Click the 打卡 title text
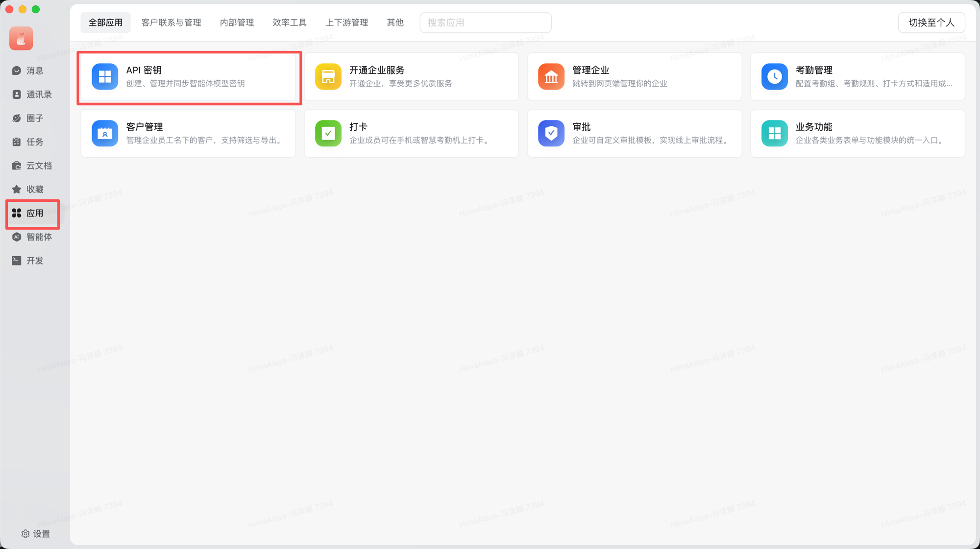 [x=358, y=127]
